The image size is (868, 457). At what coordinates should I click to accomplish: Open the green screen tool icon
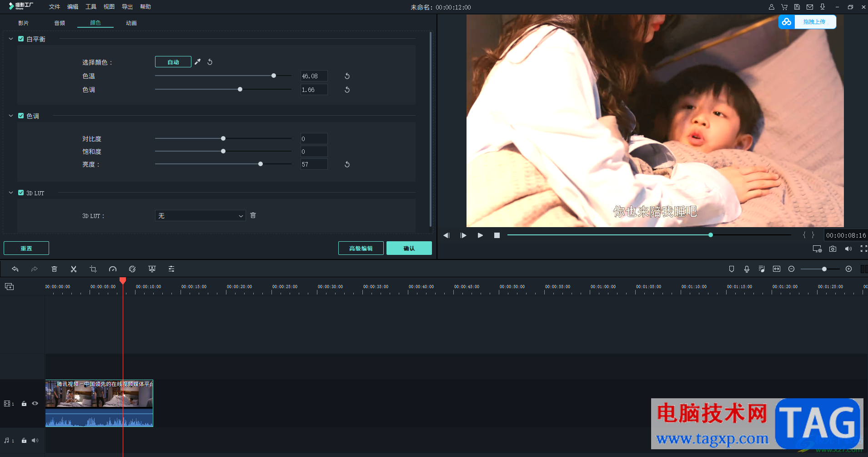point(152,269)
